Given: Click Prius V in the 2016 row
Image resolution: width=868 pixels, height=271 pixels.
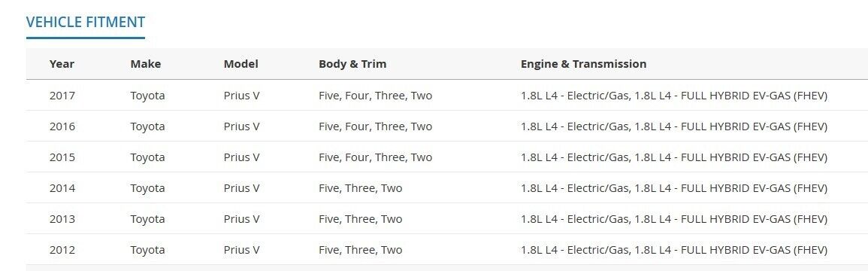Looking at the screenshot, I should 241,126.
